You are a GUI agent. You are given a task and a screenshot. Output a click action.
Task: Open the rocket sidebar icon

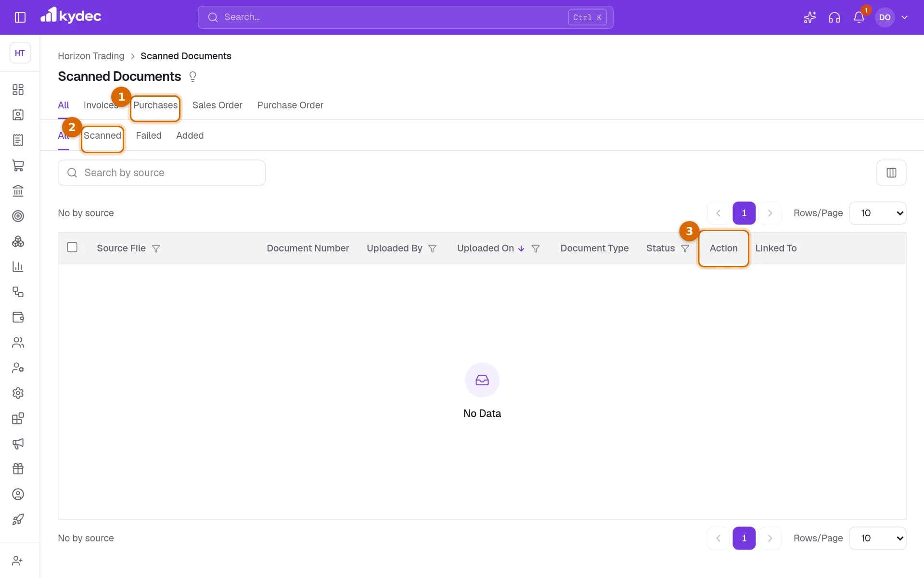(x=18, y=520)
